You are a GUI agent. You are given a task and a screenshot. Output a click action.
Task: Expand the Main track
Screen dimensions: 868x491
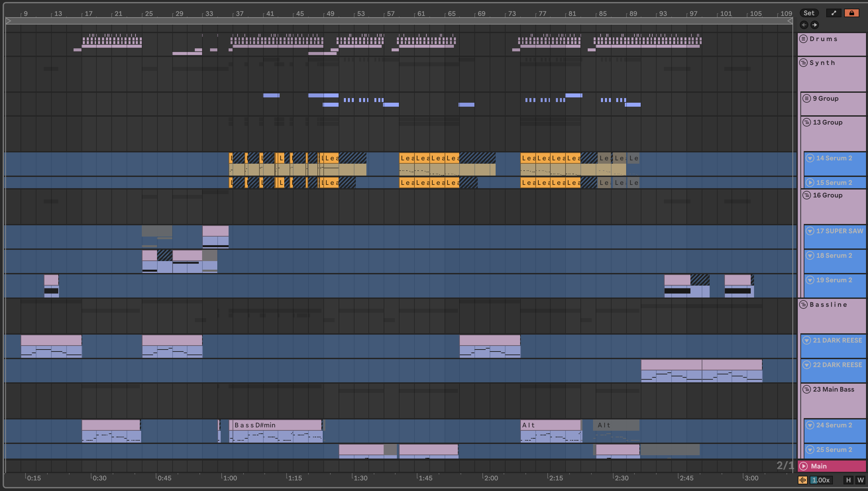[804, 466]
